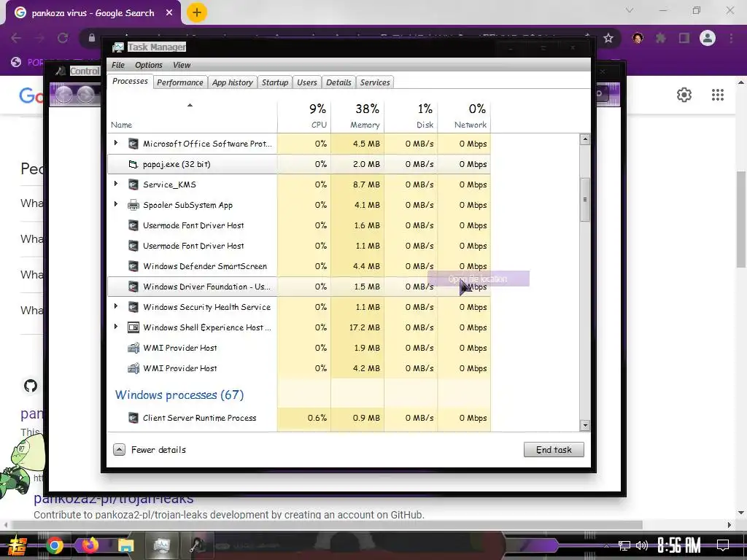Select the first WMI Provider Host row

pyautogui.click(x=298, y=348)
